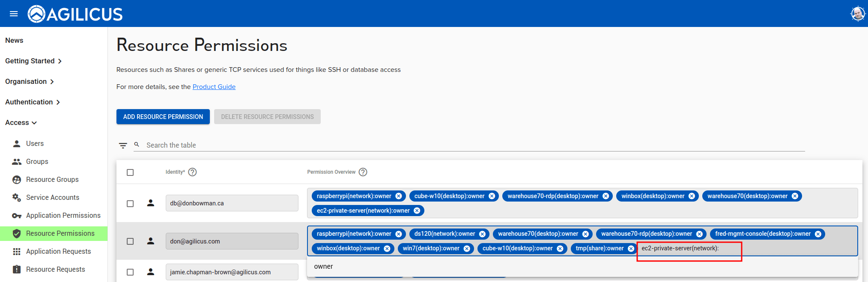The height and width of the screenshot is (282, 868).
Task: Toggle the select-all header checkbox
Action: [130, 172]
